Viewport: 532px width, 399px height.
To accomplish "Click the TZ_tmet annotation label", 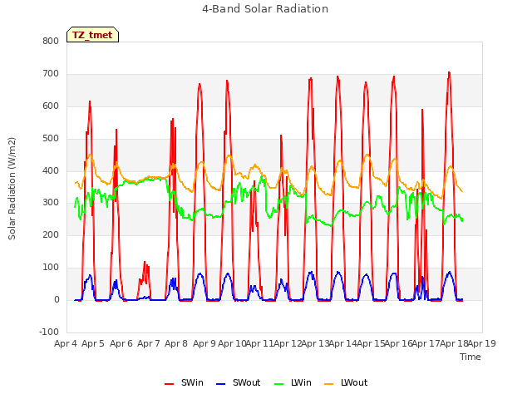I will point(92,35).
